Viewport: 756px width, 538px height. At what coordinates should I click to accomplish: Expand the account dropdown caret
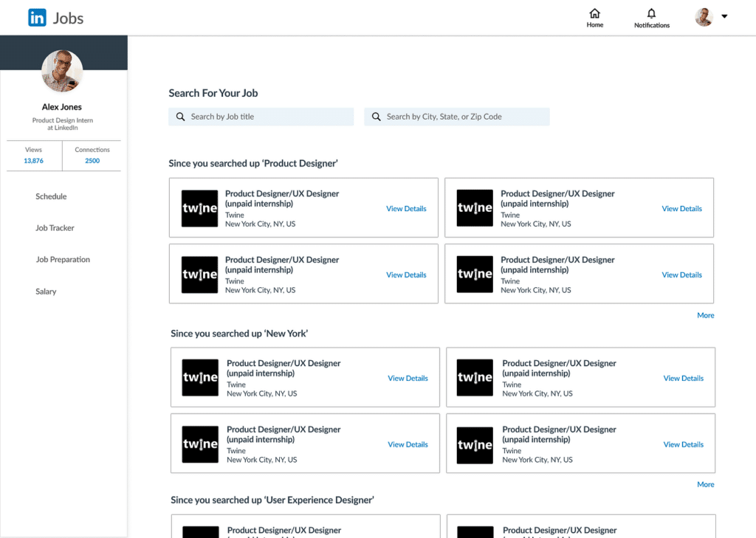pos(724,16)
